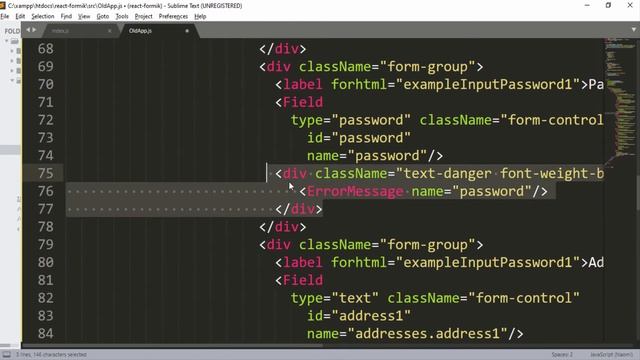640x360 pixels.
Task: Click the Sublime Text title bar icon
Action: tap(3, 5)
